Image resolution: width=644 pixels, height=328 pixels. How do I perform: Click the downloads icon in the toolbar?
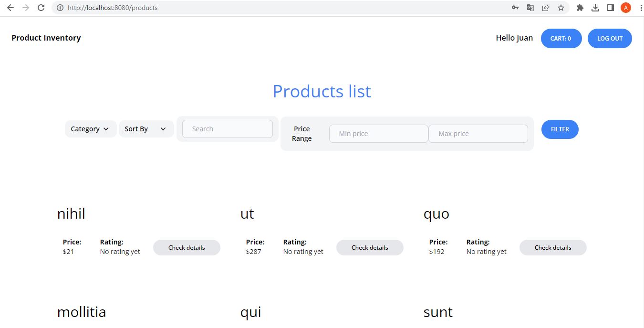click(x=595, y=8)
